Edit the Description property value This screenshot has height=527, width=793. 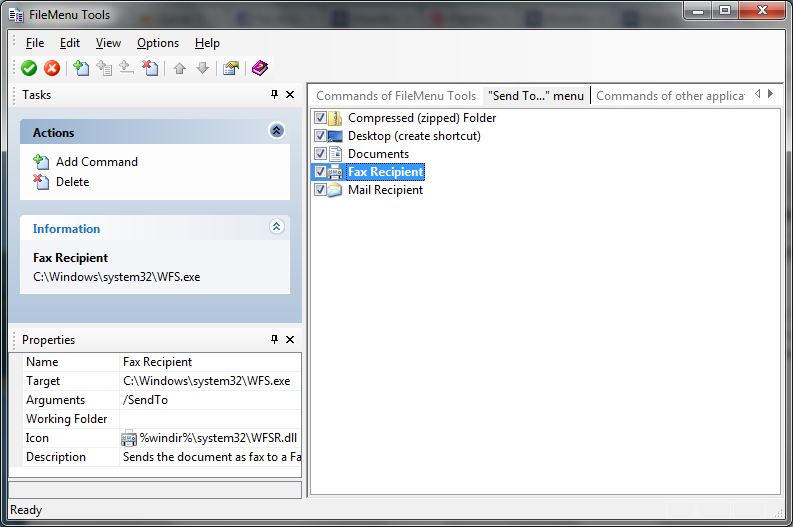tap(210, 457)
